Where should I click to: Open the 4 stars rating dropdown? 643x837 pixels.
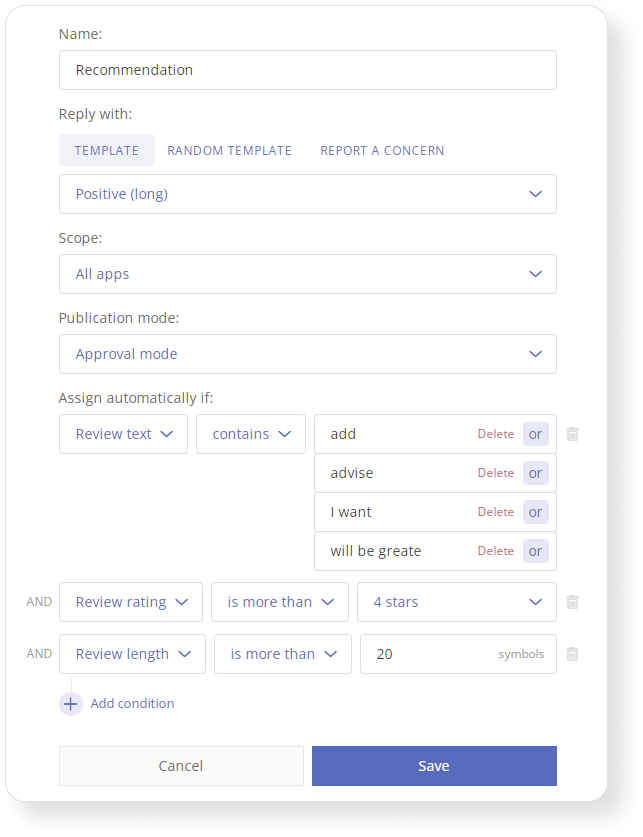[x=457, y=602]
